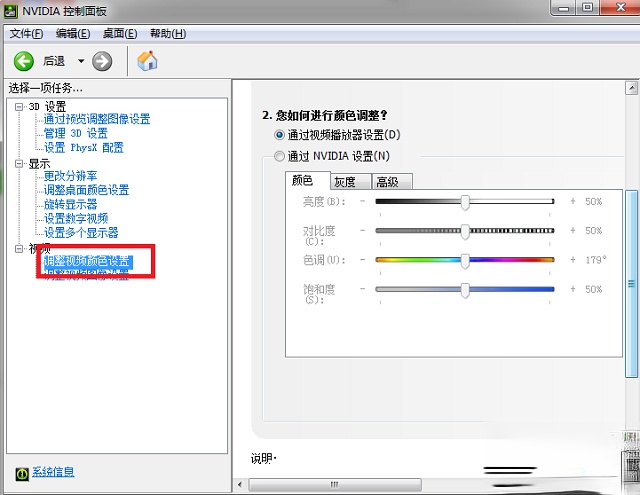This screenshot has height=495, width=640.
Task: Click the 后退 button label
Action: (x=54, y=61)
